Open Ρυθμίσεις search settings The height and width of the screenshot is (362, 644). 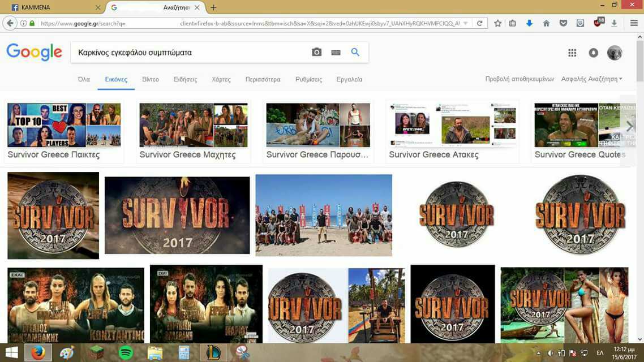coord(308,79)
